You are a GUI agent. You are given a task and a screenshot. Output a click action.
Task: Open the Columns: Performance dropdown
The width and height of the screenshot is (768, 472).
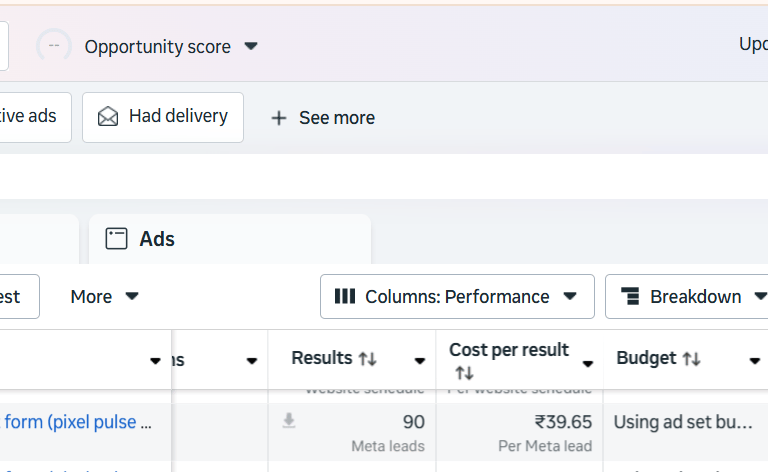tap(570, 296)
